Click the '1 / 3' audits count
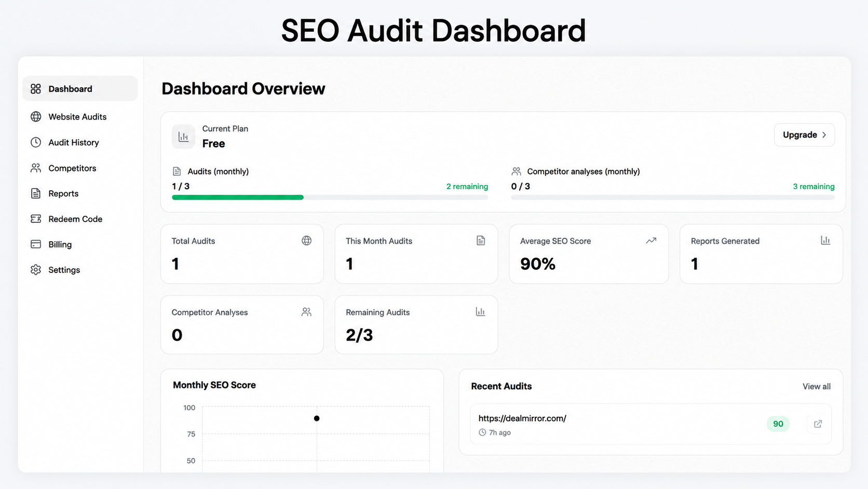 [x=181, y=186]
